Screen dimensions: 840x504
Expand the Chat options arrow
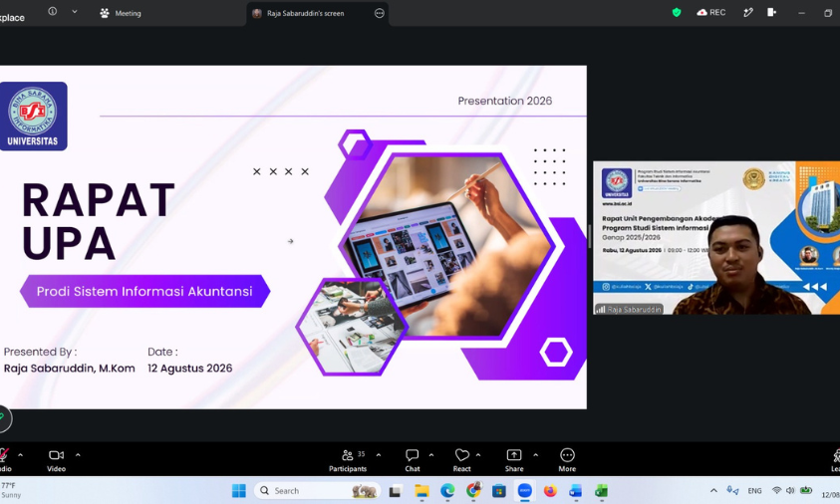coord(431,455)
